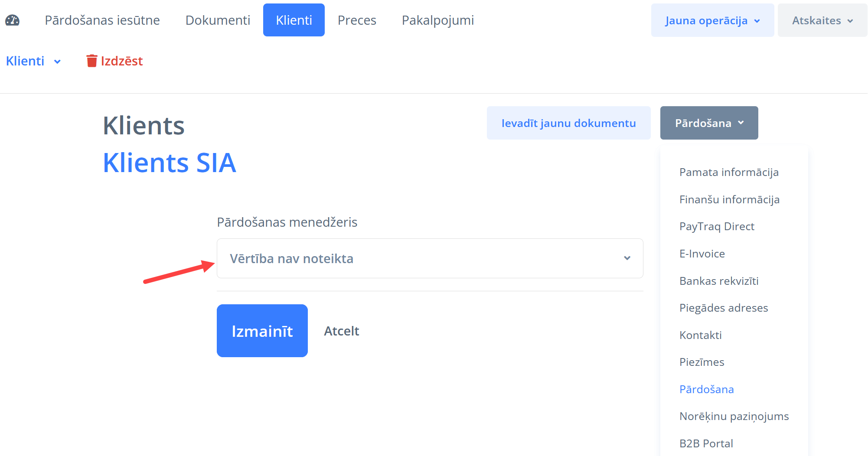Switch to the Preces tab

point(357,20)
